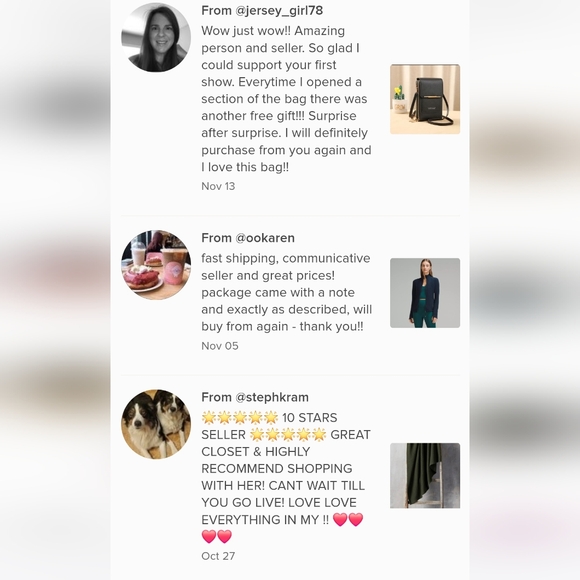View the dark green scarf listing thumbnail
580x580 pixels.
coord(425,475)
